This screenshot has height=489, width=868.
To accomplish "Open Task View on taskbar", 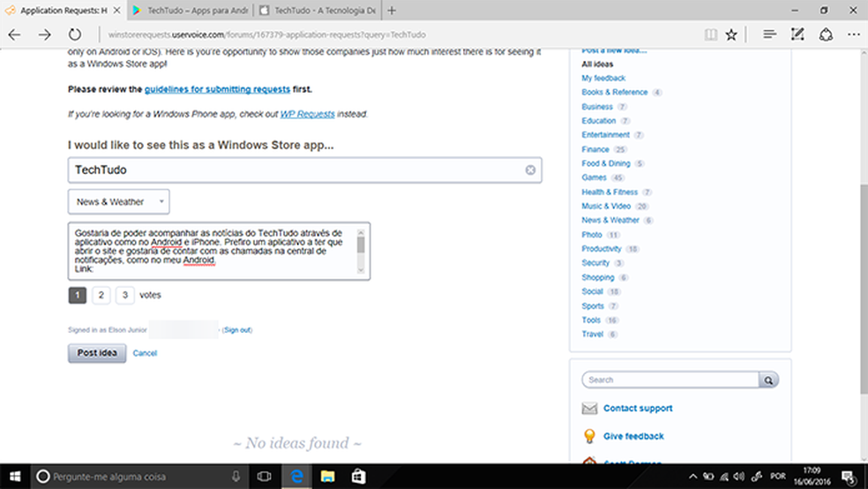I will (265, 477).
